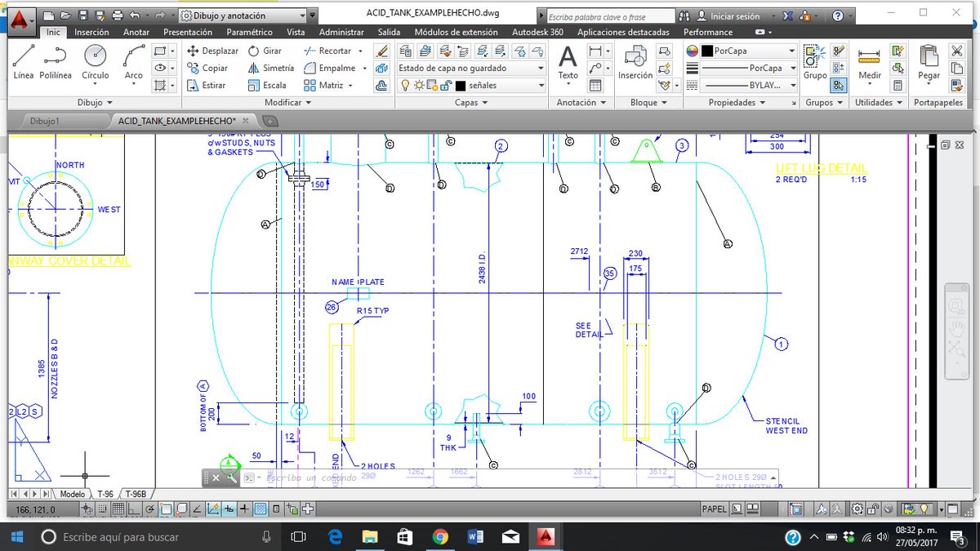The height and width of the screenshot is (551, 980).
Task: Click the Empalme fillet tool
Action: pos(330,69)
